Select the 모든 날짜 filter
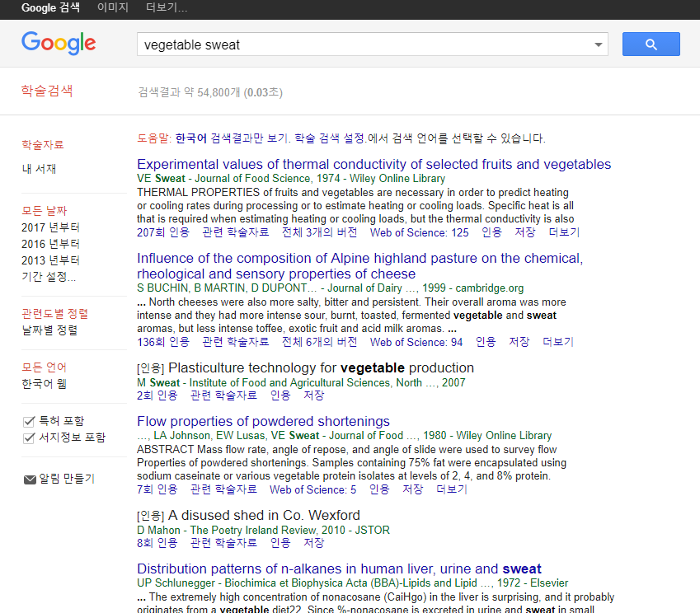This screenshot has width=700, height=613. (45, 211)
